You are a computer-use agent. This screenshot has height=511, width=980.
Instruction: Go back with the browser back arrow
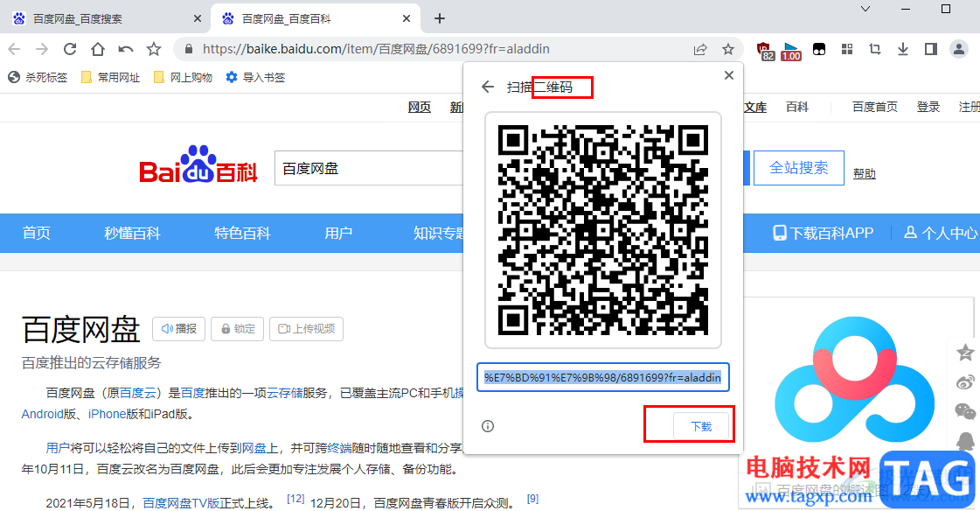[x=14, y=49]
